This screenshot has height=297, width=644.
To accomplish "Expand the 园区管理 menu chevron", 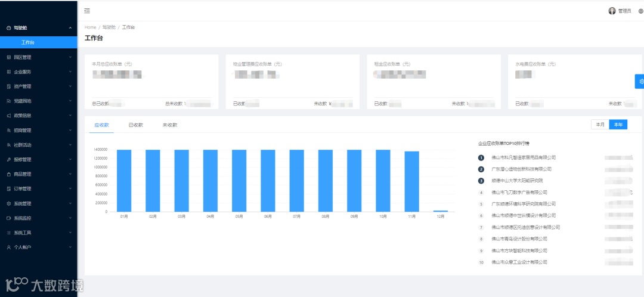I will (70, 57).
